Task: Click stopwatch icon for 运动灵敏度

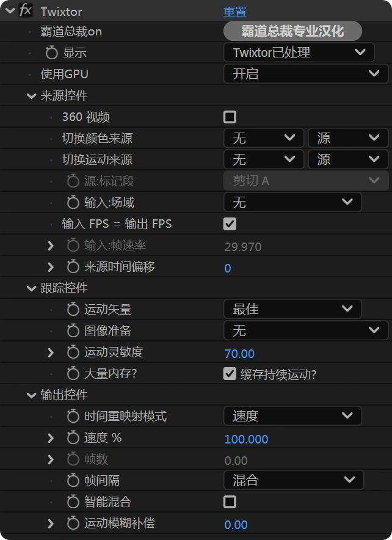Action: pyautogui.click(x=73, y=352)
